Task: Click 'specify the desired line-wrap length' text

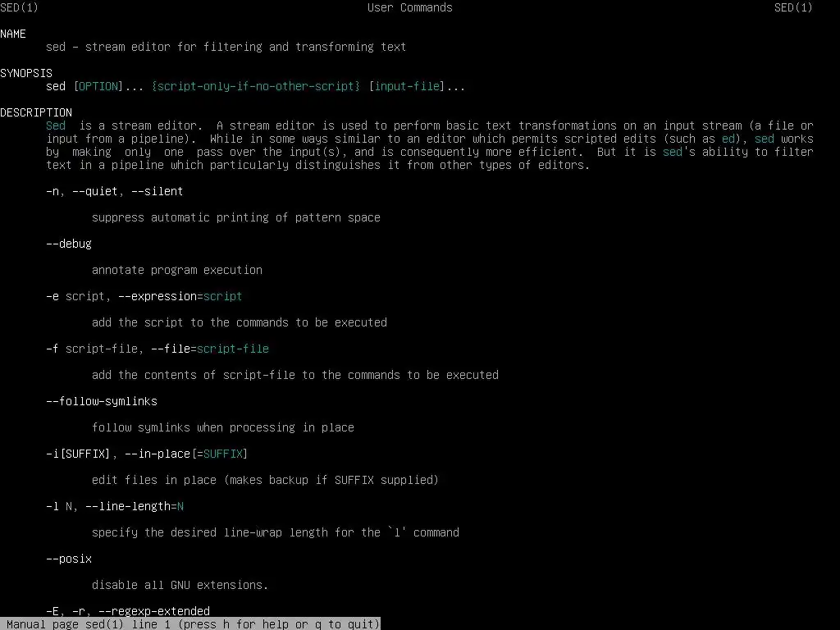Action: point(276,532)
